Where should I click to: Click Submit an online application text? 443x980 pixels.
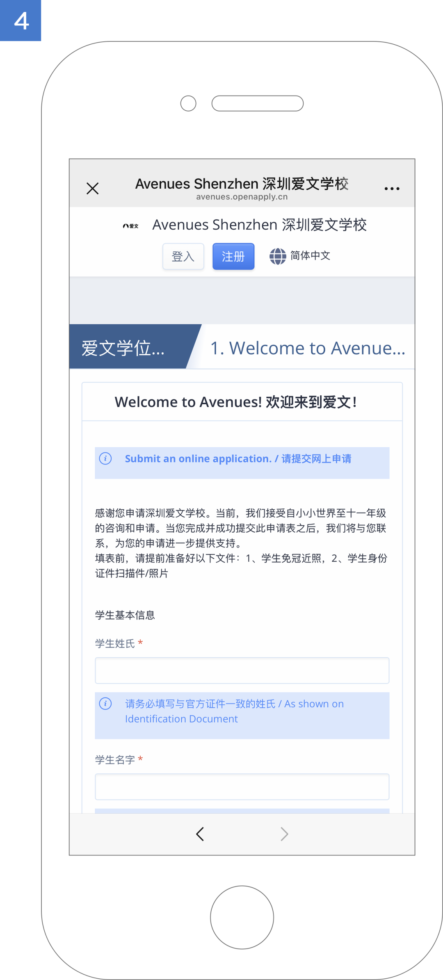[x=238, y=458]
